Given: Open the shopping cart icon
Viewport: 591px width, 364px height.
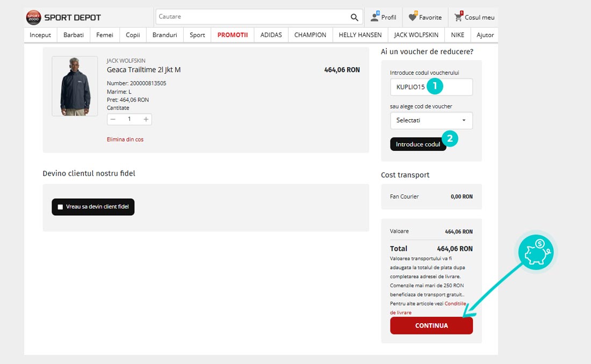Looking at the screenshot, I should click(x=458, y=17).
